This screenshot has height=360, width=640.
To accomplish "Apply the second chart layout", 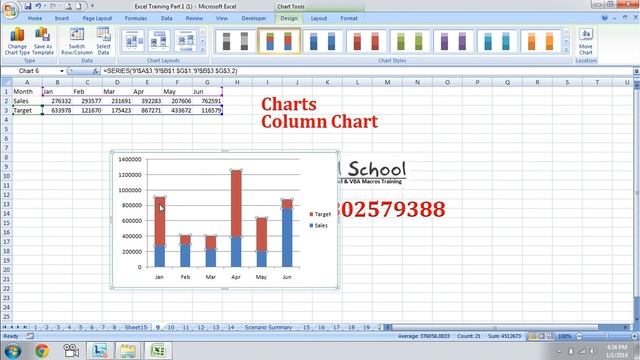I will (x=159, y=41).
